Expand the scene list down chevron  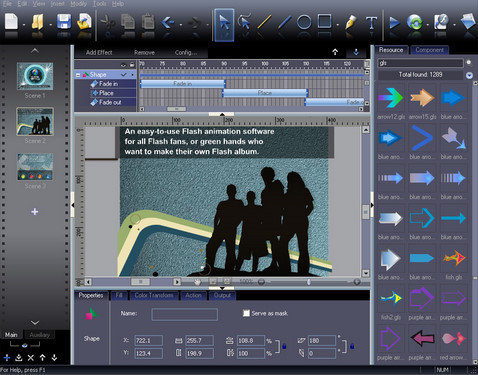coord(35,322)
